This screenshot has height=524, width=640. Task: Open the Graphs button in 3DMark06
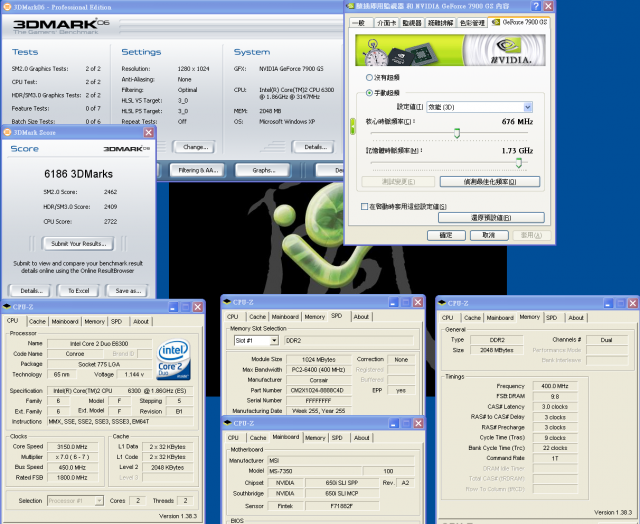263,170
